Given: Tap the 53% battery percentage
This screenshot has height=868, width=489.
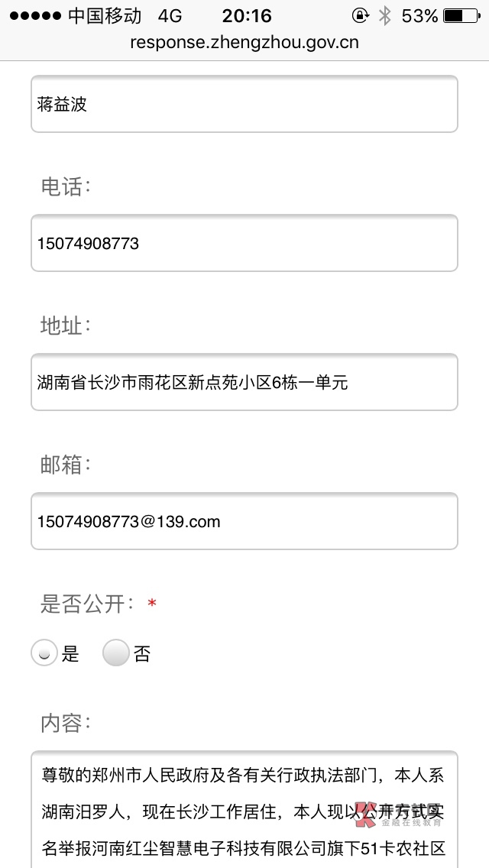Looking at the screenshot, I should [x=419, y=16].
